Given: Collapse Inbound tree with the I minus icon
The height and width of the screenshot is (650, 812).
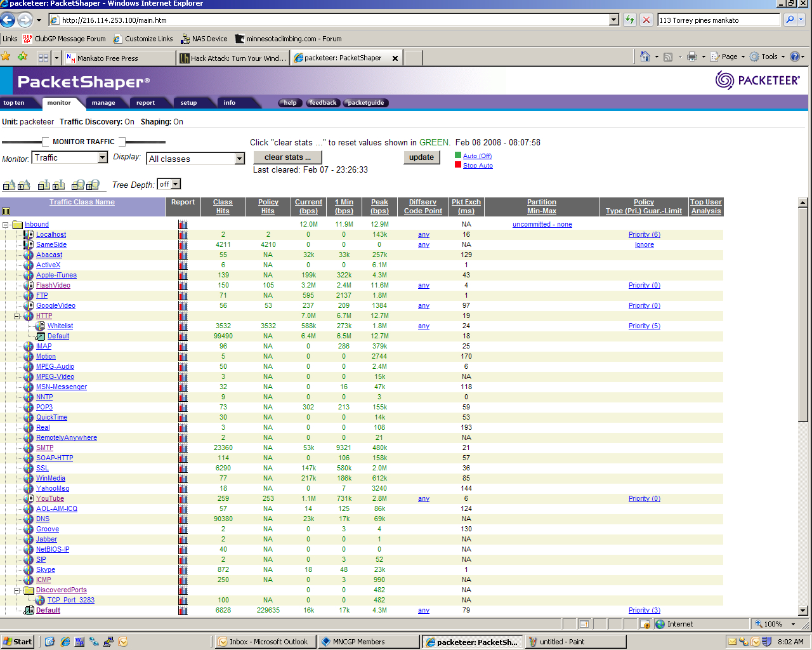Looking at the screenshot, I should coord(44,185).
